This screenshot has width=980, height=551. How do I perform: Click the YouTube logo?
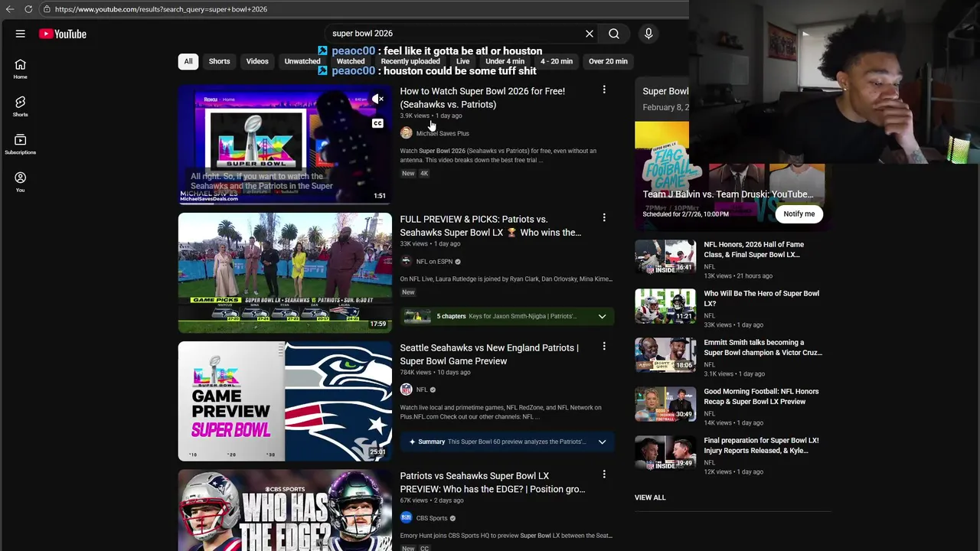[63, 34]
